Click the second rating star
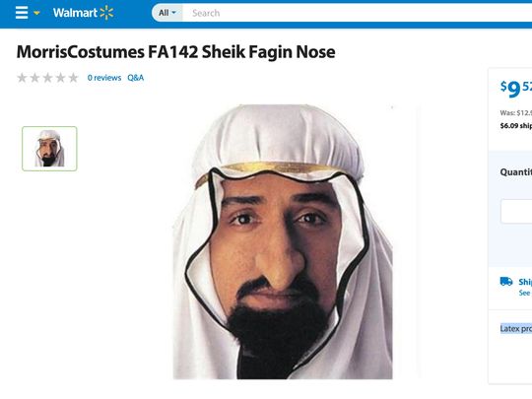The height and width of the screenshot is (399, 532). (x=34, y=78)
